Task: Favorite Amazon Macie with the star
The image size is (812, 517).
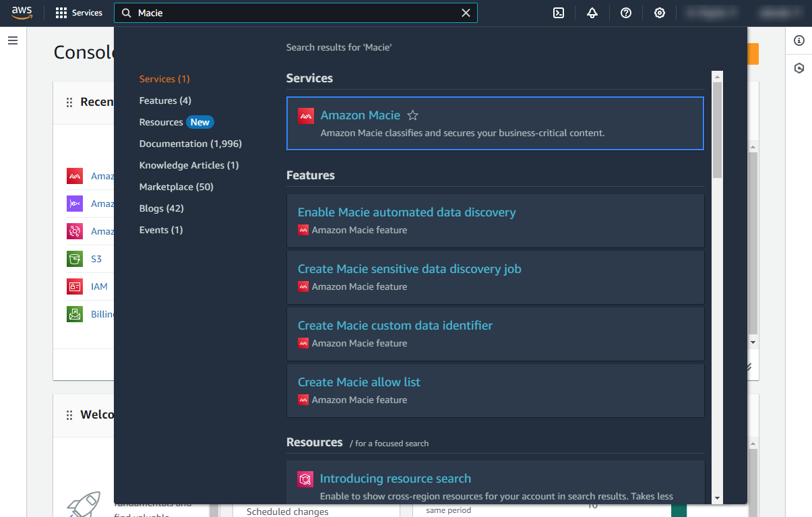Action: tap(413, 115)
